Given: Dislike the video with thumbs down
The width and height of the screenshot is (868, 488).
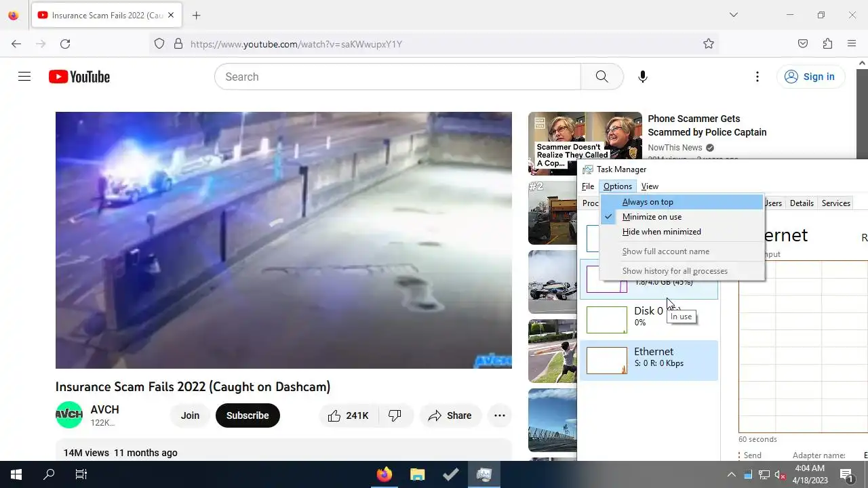Looking at the screenshot, I should tap(395, 415).
